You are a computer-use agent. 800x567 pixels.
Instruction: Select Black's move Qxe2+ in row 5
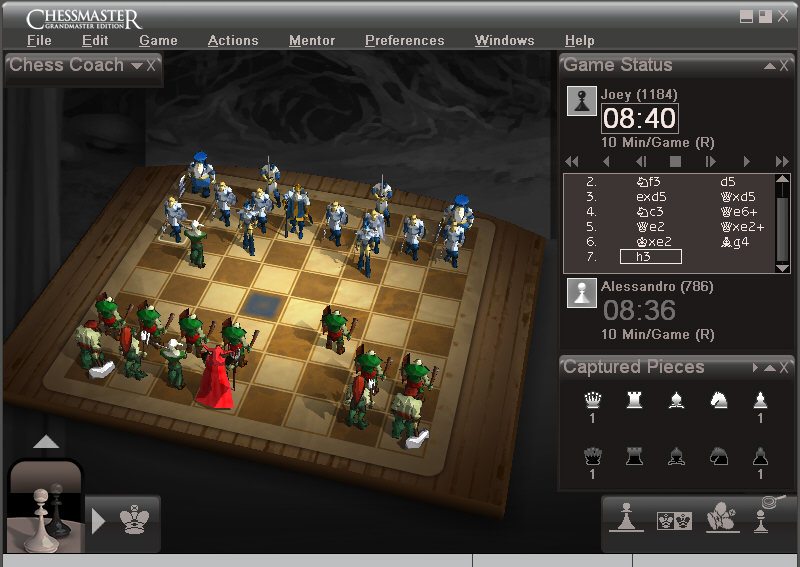click(x=742, y=227)
